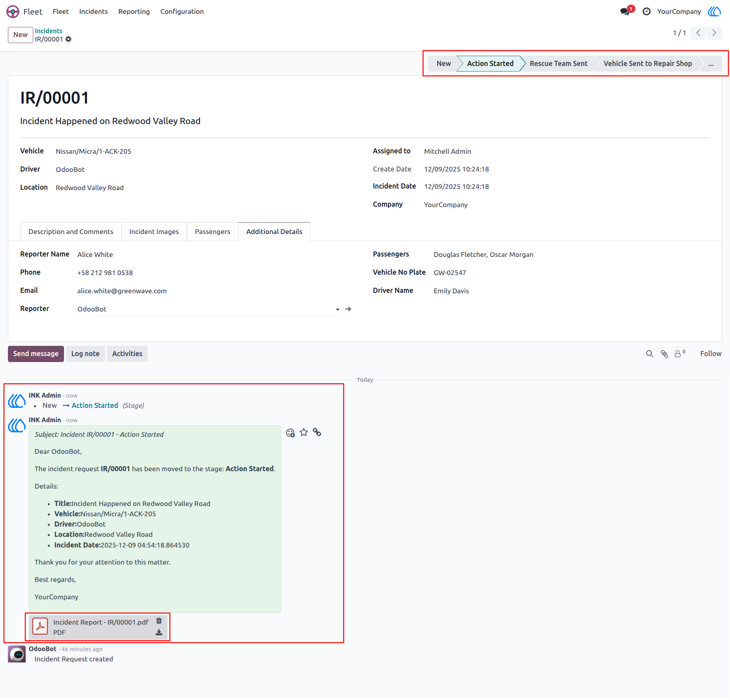Screen dimensions: 730x700
Task: Switch to Incident Images tab
Action: (x=154, y=232)
